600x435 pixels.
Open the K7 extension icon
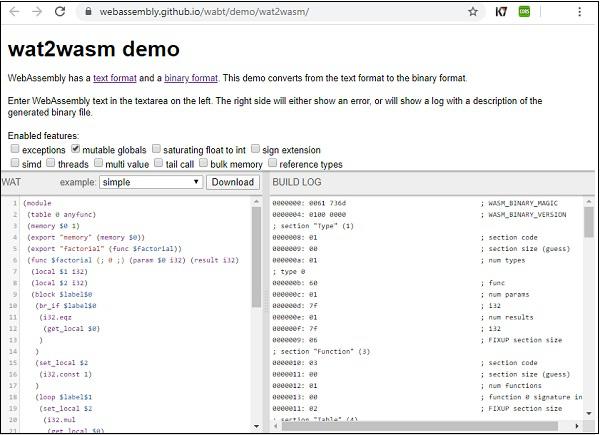coord(501,12)
